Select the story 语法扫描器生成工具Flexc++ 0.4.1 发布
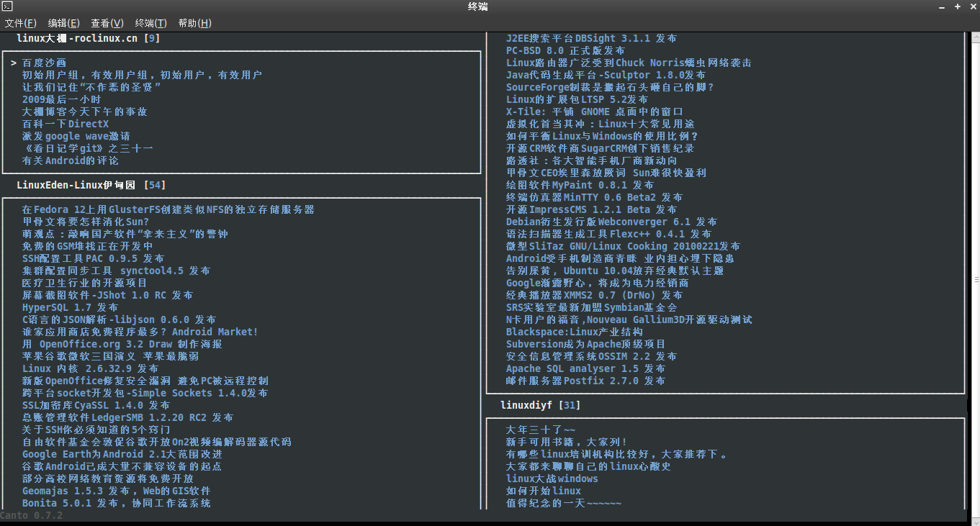 tap(608, 235)
